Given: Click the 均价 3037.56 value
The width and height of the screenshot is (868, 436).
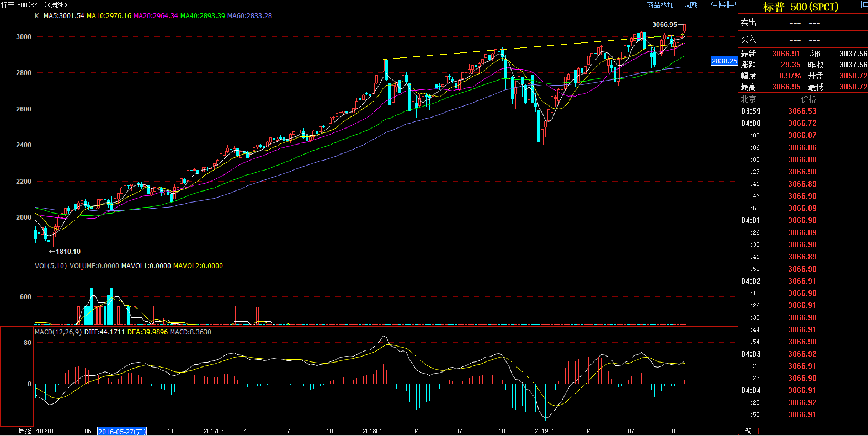Looking at the screenshot, I should [854, 54].
